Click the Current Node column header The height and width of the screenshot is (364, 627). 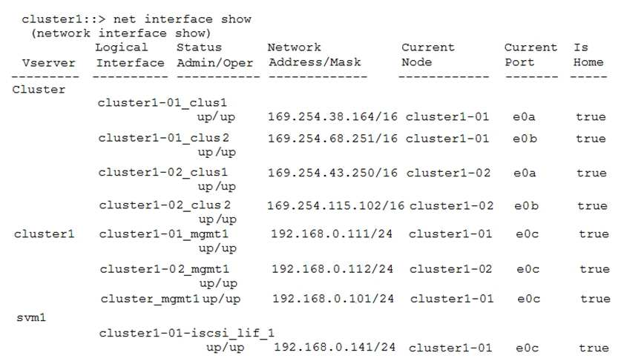[x=428, y=56]
